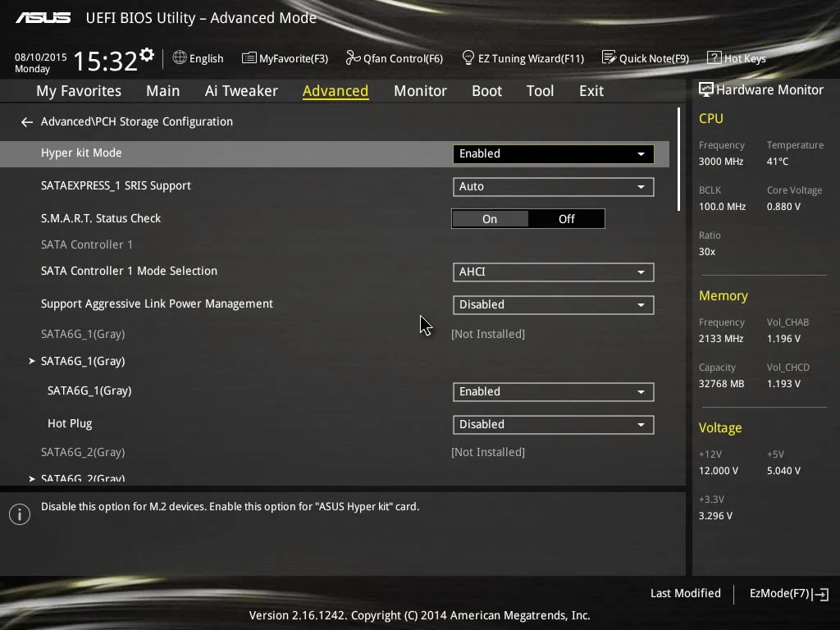Click the MyFavorite(F3) label
The width and height of the screenshot is (840, 630).
tap(294, 58)
